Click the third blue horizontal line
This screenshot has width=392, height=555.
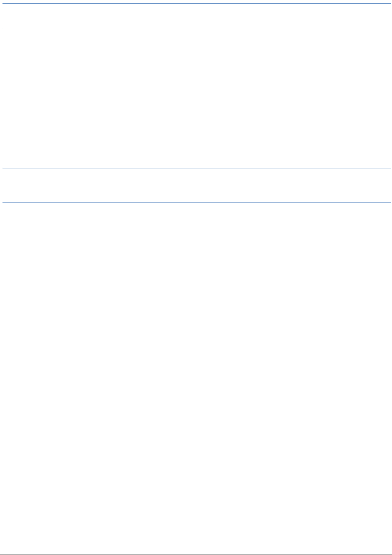[197, 168]
